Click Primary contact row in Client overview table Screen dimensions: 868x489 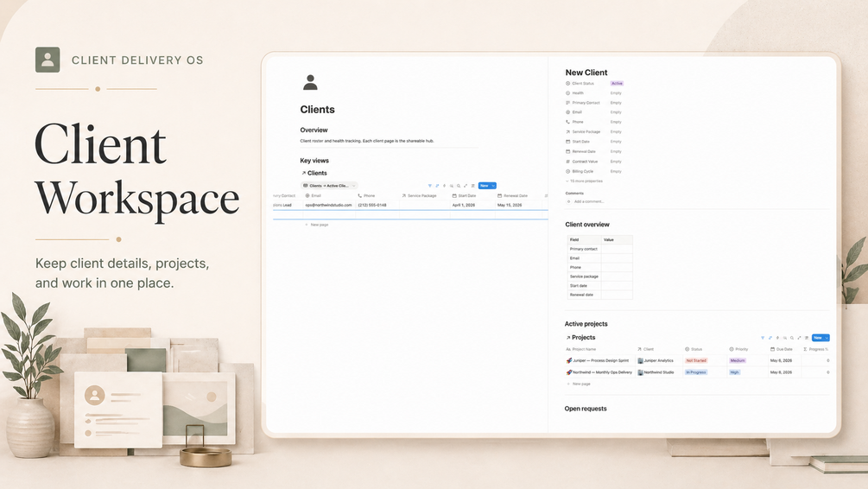[x=600, y=249]
